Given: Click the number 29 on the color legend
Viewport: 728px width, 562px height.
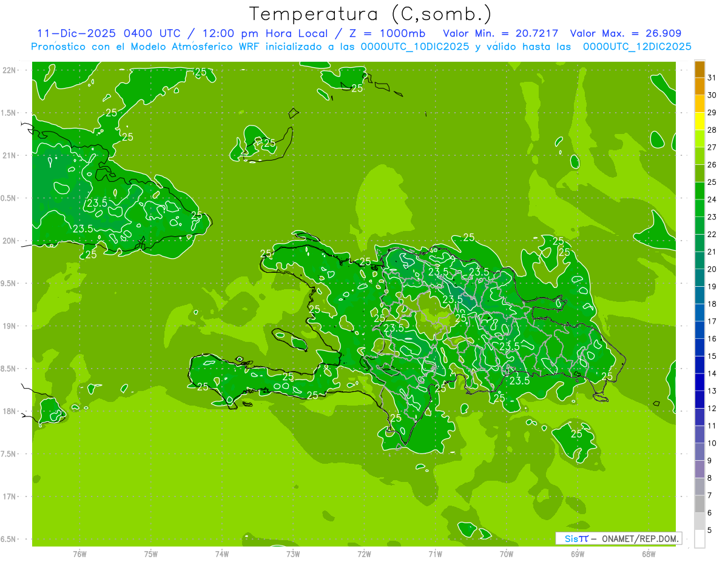Looking at the screenshot, I should [712, 113].
